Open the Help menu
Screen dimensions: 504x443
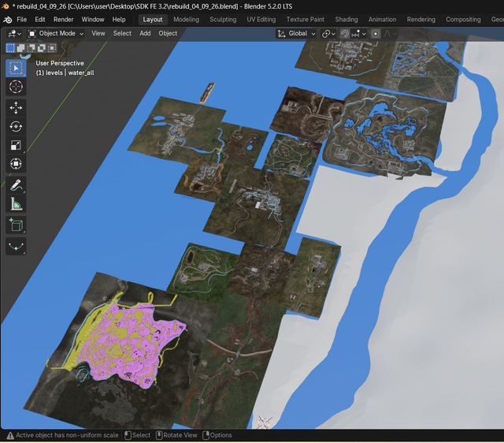point(119,20)
